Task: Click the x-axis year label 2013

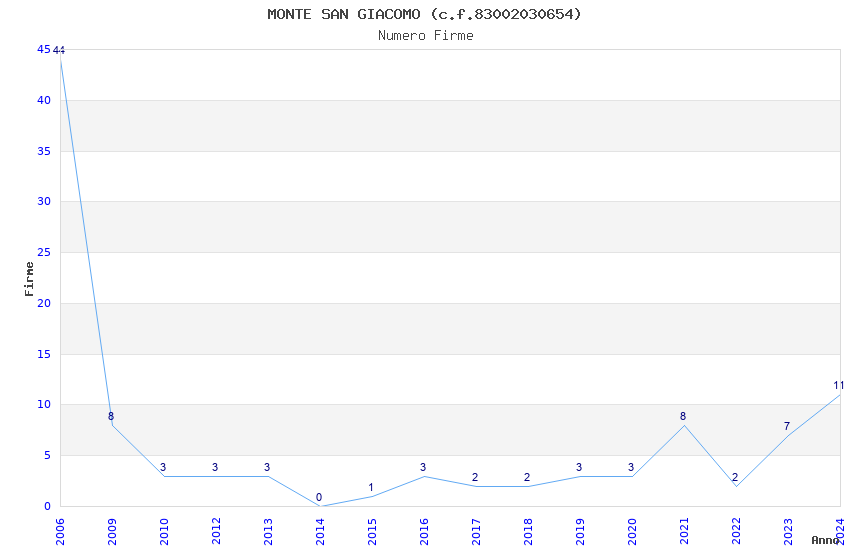Action: (x=268, y=532)
